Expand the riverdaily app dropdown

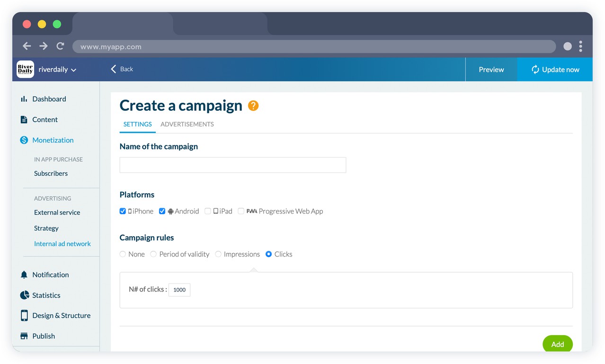[x=73, y=70]
